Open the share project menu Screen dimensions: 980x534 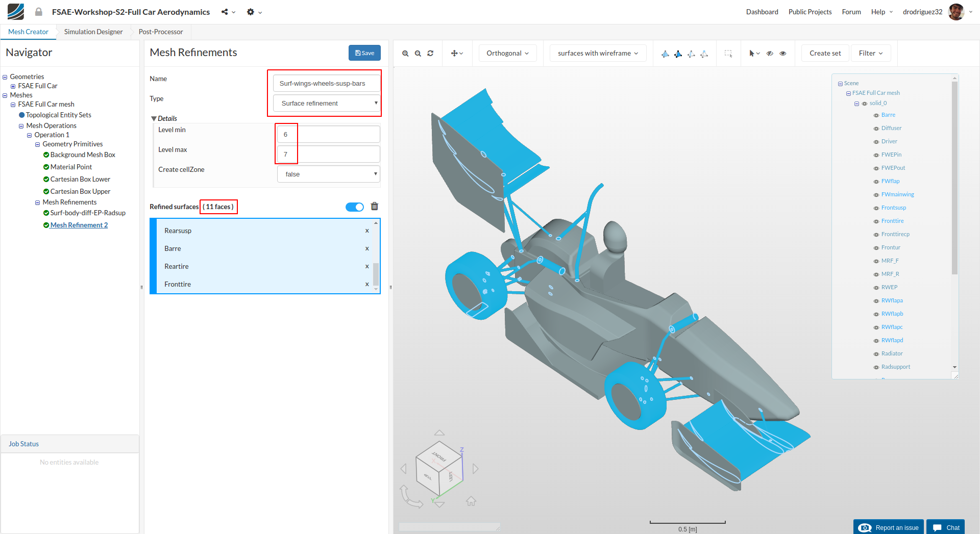pos(228,12)
